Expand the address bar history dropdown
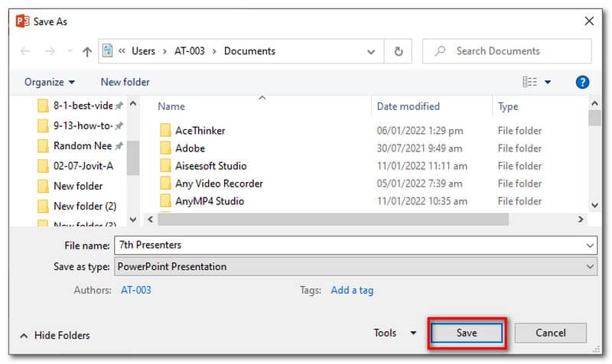This screenshot has width=612, height=364. coord(371,51)
